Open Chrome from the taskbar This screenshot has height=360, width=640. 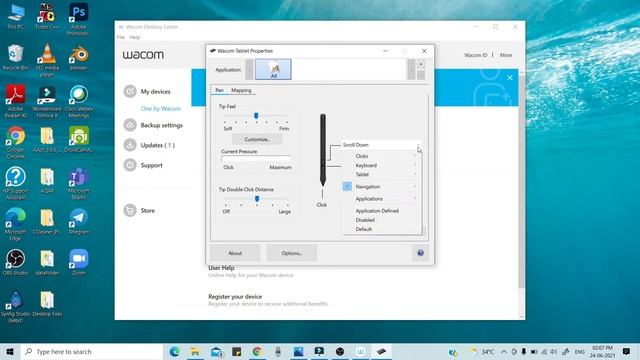click(x=257, y=351)
